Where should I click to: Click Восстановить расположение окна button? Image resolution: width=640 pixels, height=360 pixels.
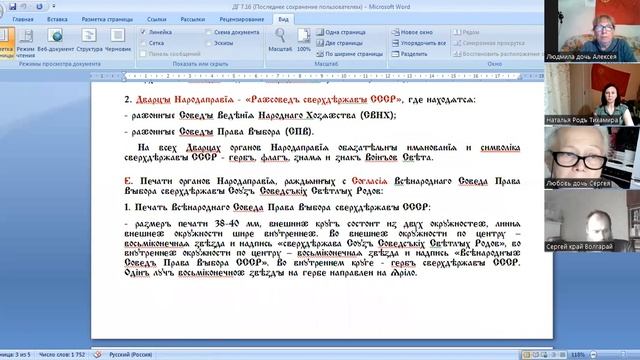coord(498,54)
